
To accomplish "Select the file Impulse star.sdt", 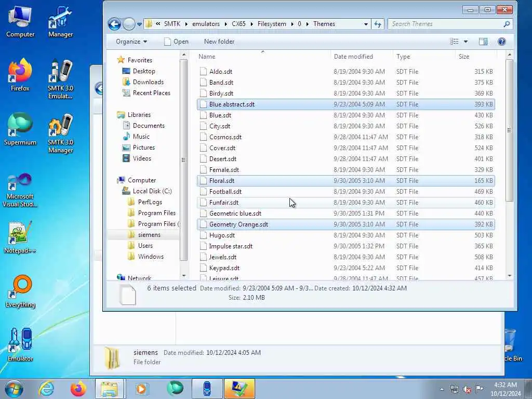I will 345,246.
